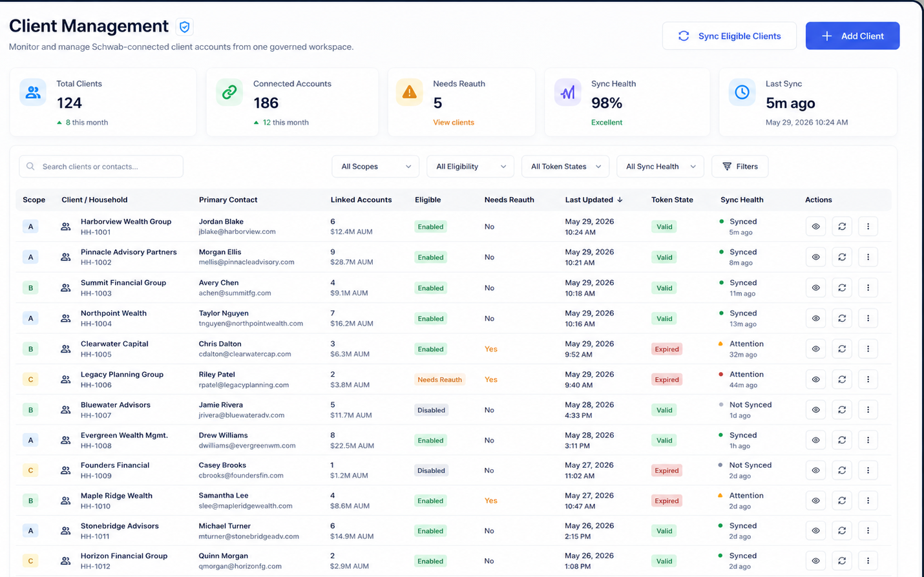The height and width of the screenshot is (577, 924).
Task: Expand the All Token States filter
Action: pyautogui.click(x=565, y=167)
